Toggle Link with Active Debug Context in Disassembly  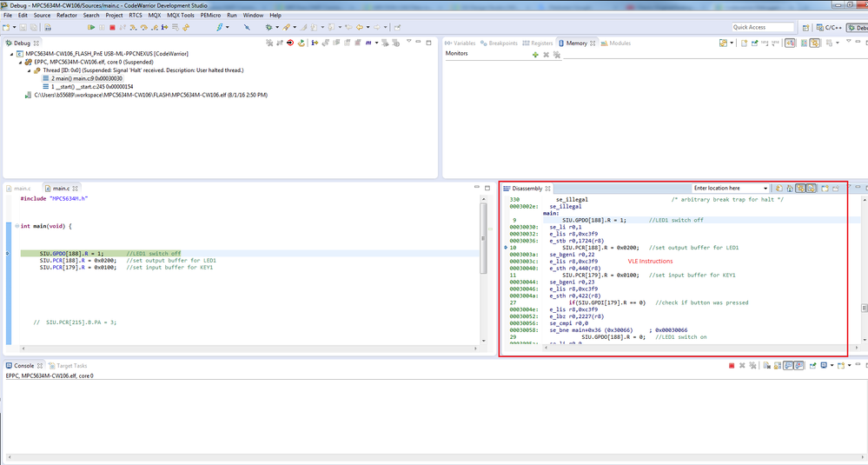[800, 189]
